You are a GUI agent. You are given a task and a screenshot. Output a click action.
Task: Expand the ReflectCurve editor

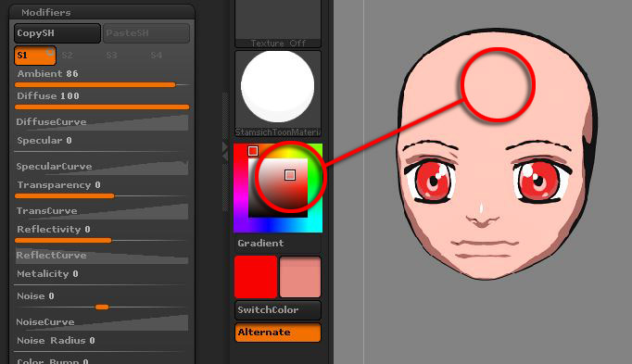(x=102, y=256)
